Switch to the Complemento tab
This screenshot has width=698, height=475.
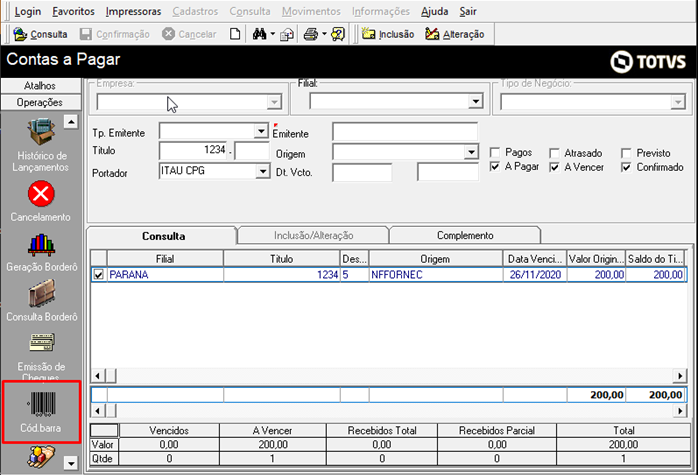pyautogui.click(x=465, y=236)
